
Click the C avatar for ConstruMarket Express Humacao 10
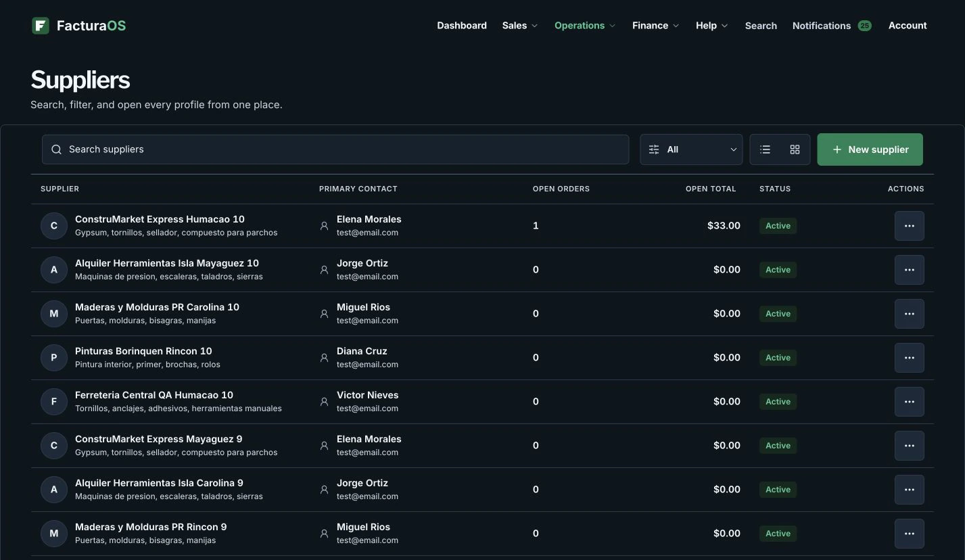tap(54, 226)
